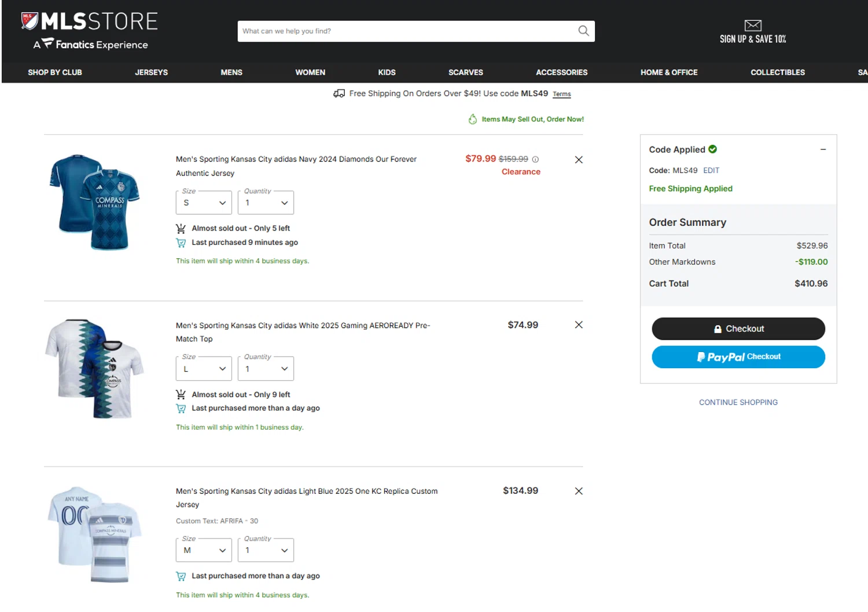
Task: Open Size dropdown for Light Blue jersey
Action: pos(204,550)
